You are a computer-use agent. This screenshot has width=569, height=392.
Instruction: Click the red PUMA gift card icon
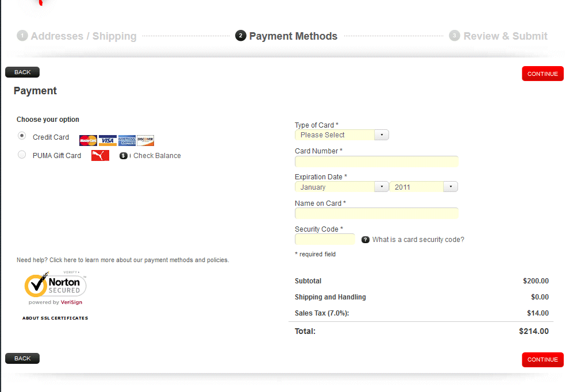100,156
